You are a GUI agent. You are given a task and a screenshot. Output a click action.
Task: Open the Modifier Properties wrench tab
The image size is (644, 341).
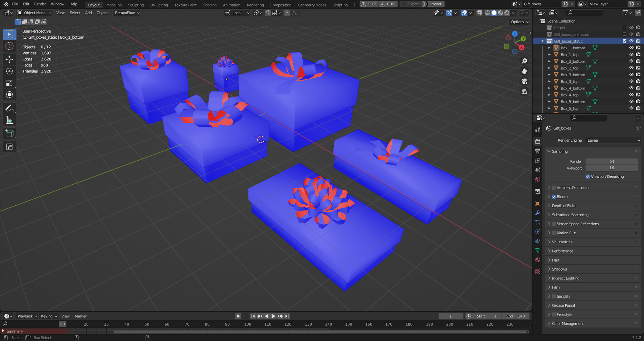click(x=537, y=213)
